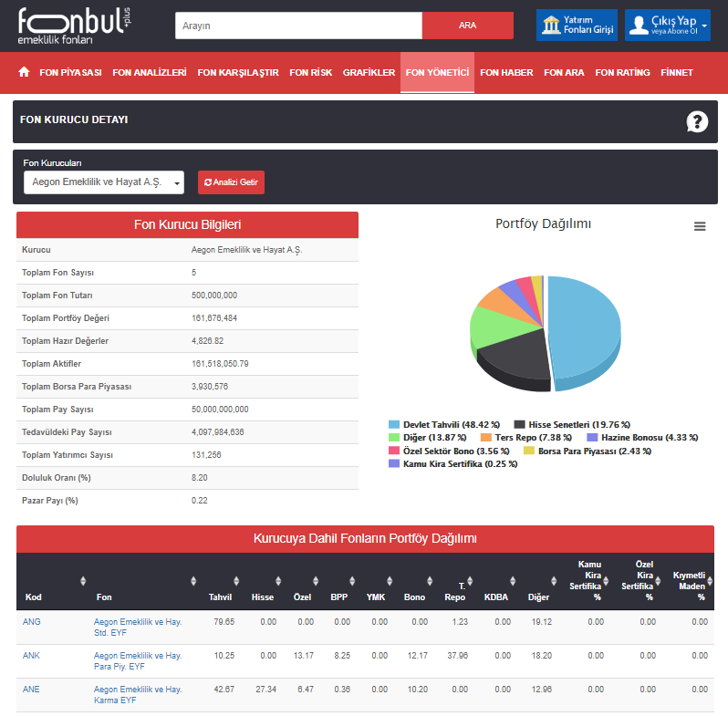Open FON PİYASASI menu
The width and height of the screenshot is (728, 716).
70,72
